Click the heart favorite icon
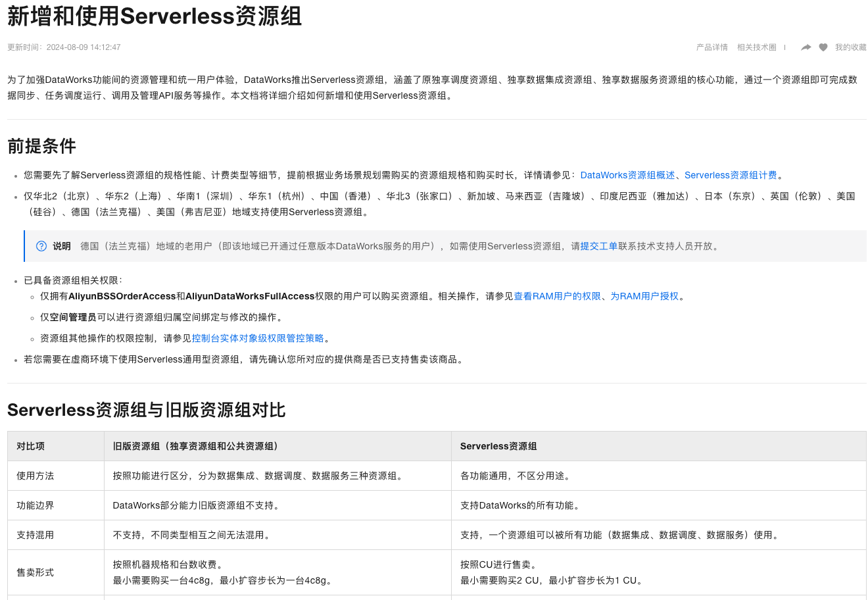The height and width of the screenshot is (600, 868). pos(823,47)
